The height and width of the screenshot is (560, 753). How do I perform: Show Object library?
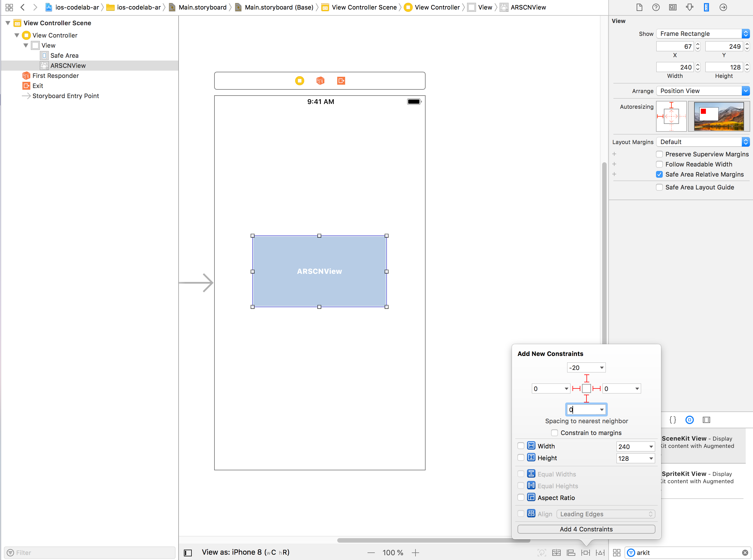tap(690, 420)
